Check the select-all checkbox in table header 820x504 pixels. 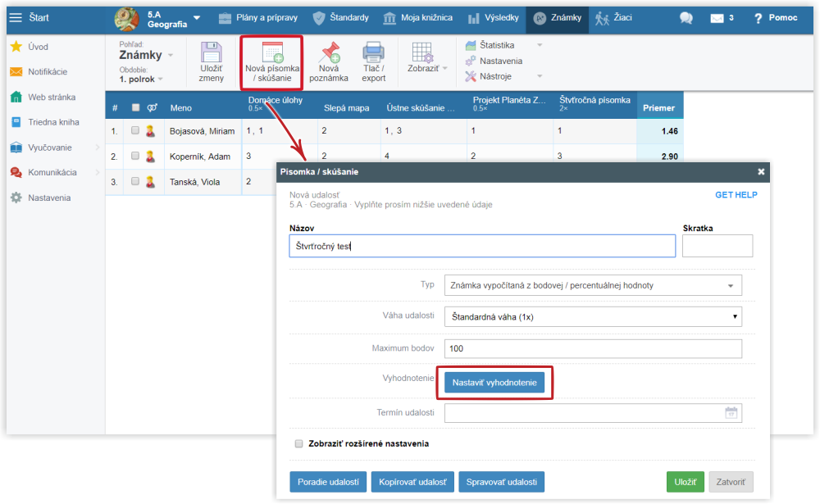(136, 107)
